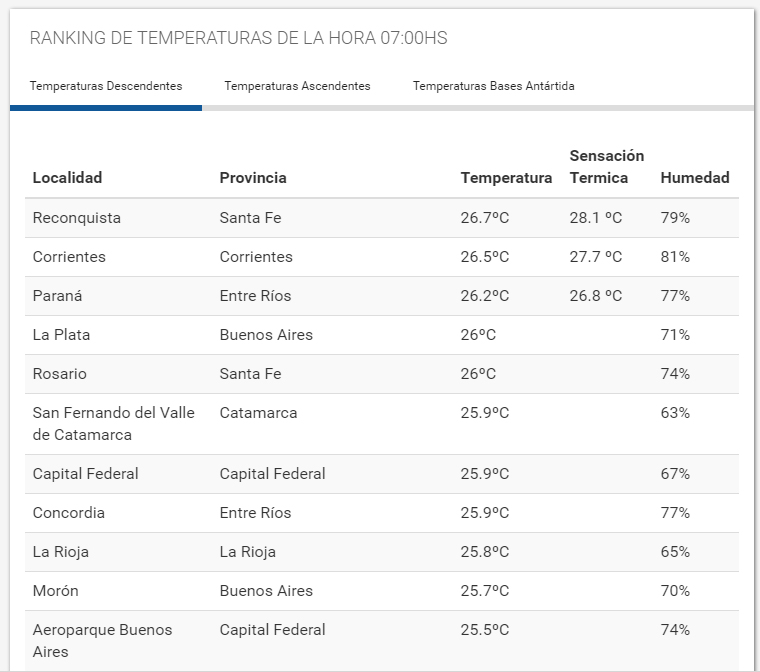Click Rosario in the locality column
The height and width of the screenshot is (672, 760).
[x=59, y=374]
